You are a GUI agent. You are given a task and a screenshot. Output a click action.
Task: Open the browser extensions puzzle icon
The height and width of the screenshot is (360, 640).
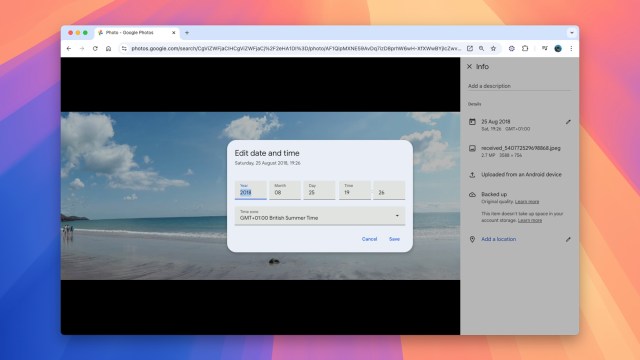click(525, 49)
